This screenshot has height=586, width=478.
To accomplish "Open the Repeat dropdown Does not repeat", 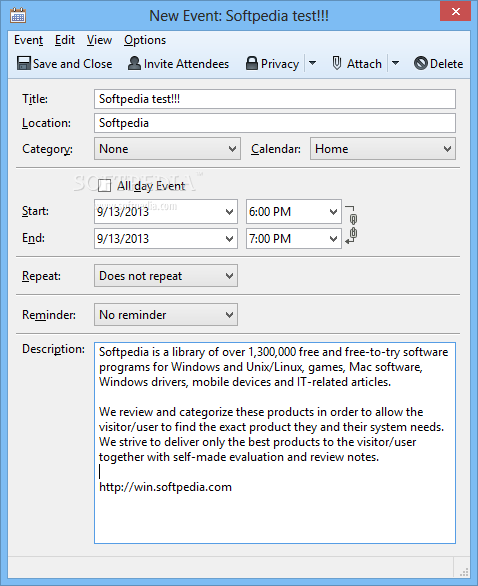I will click(x=166, y=276).
